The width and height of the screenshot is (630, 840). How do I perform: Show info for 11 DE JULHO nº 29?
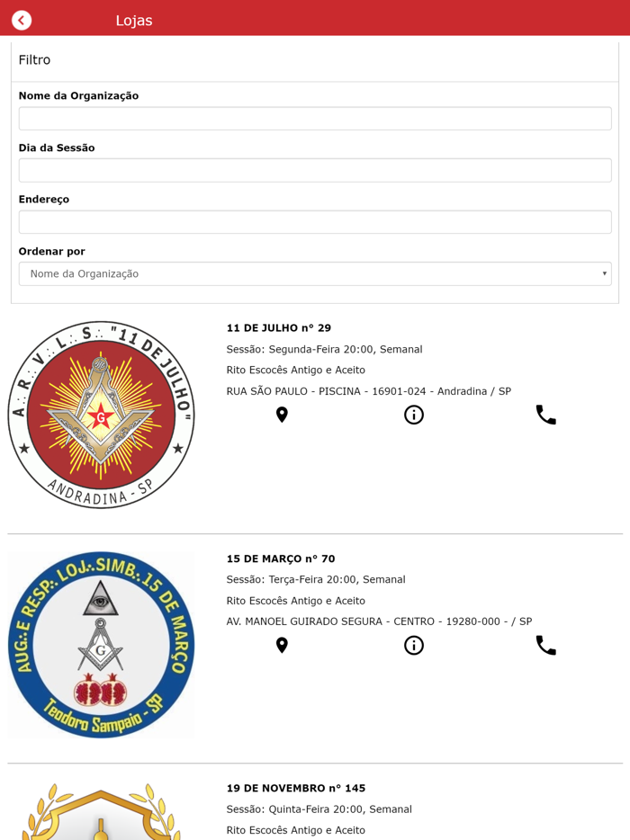tap(413, 415)
